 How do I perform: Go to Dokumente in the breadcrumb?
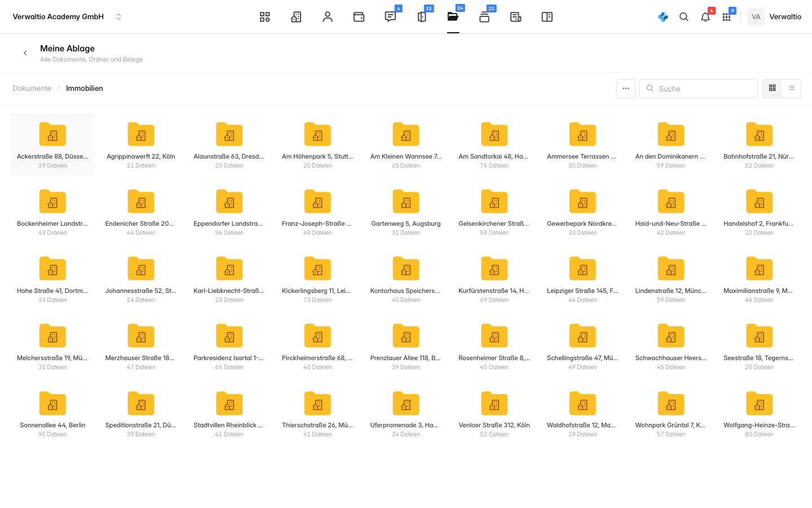pyautogui.click(x=32, y=88)
